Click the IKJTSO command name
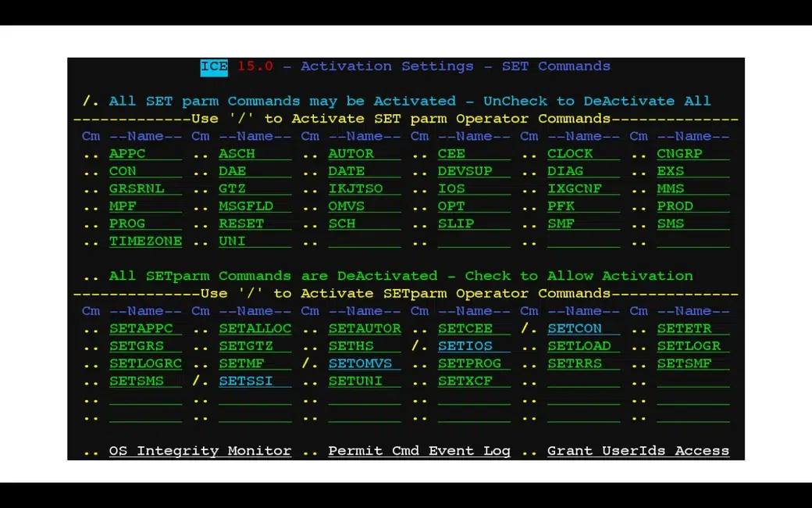Screen dimensions: 812x508 pyautogui.click(x=355, y=189)
